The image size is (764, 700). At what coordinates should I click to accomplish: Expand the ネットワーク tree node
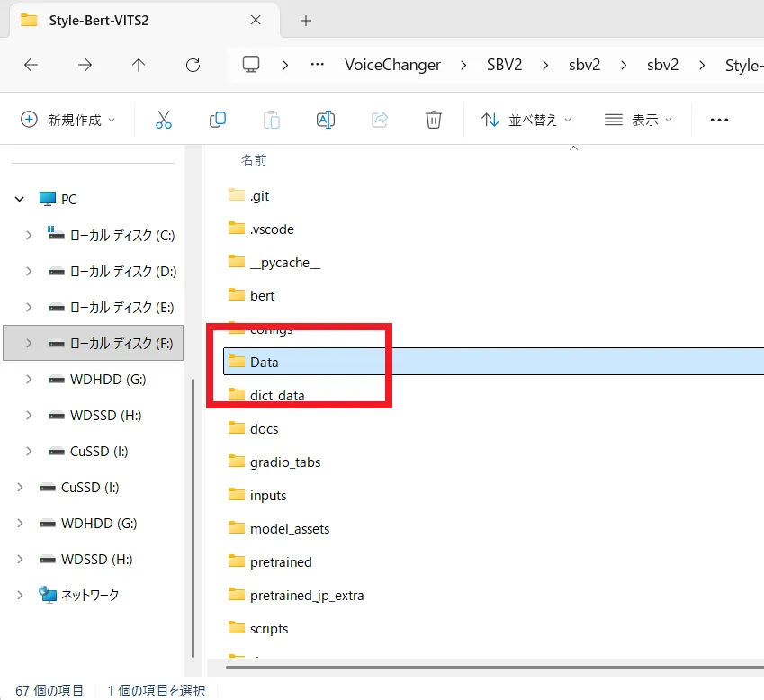[x=20, y=595]
